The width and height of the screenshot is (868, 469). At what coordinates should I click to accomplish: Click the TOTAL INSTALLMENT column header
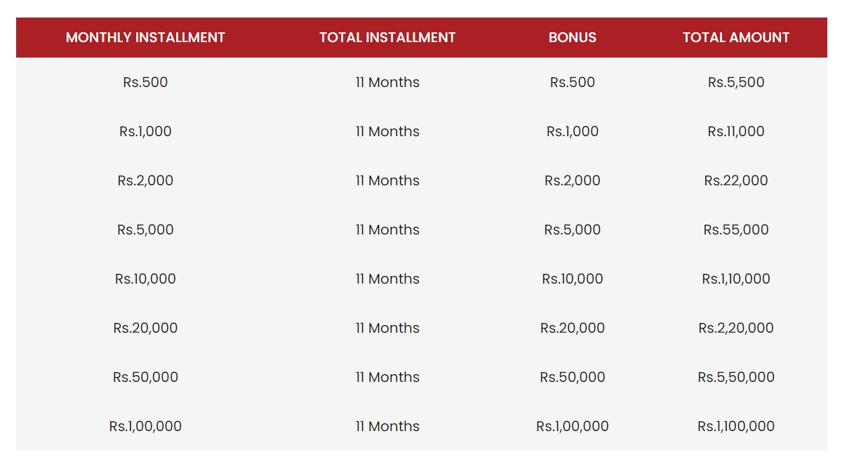point(387,38)
